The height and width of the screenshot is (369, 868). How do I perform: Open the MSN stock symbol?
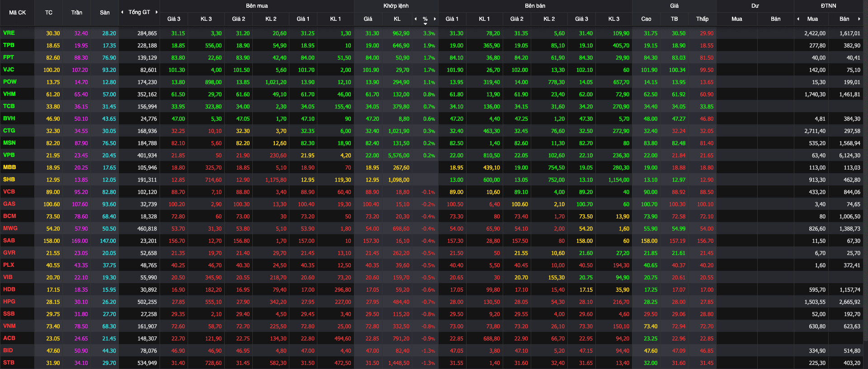click(x=9, y=143)
